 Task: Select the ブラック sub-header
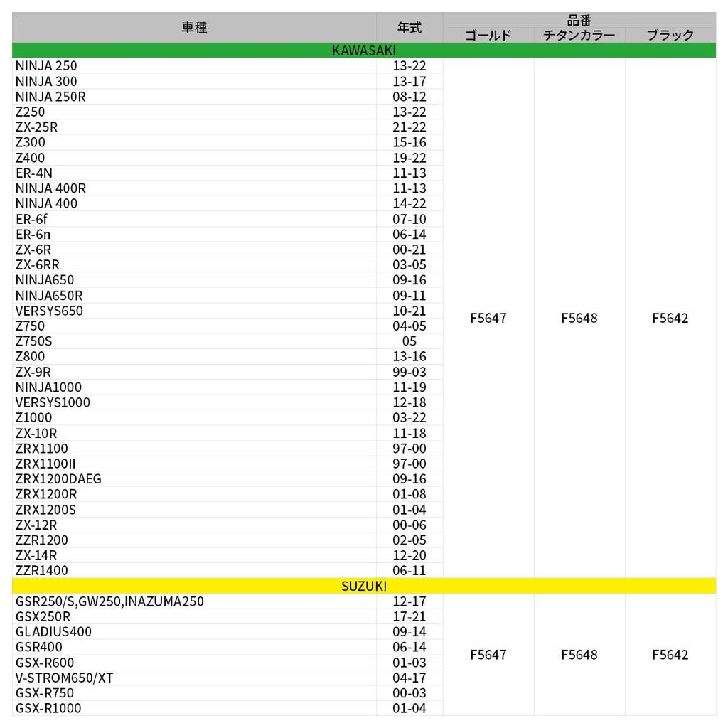click(x=670, y=36)
